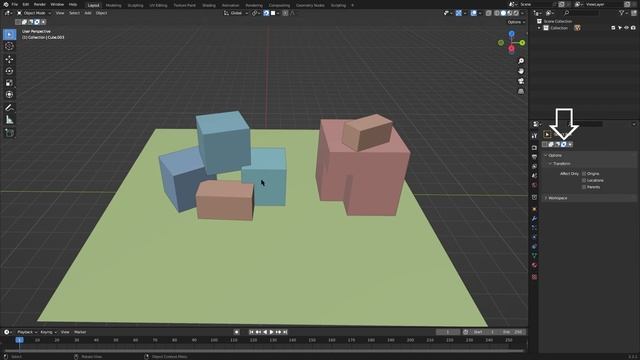Open the Global transform orientation dropdown

(236, 13)
